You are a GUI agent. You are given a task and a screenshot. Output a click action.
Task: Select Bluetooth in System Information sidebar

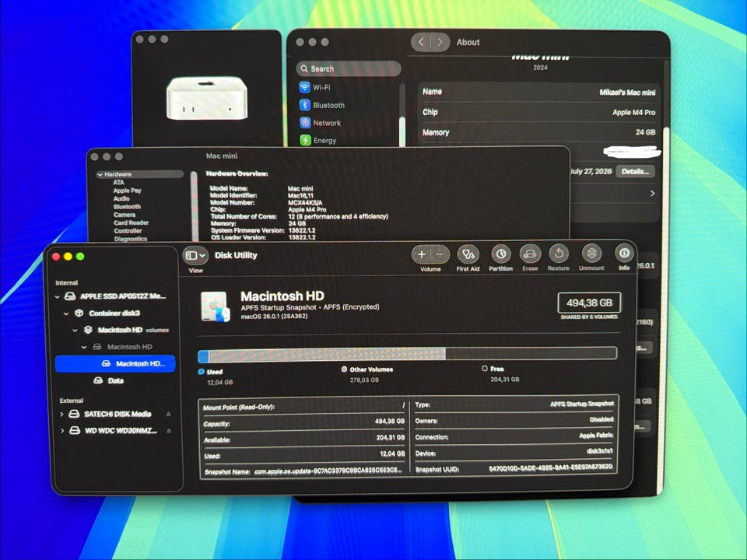click(x=127, y=207)
